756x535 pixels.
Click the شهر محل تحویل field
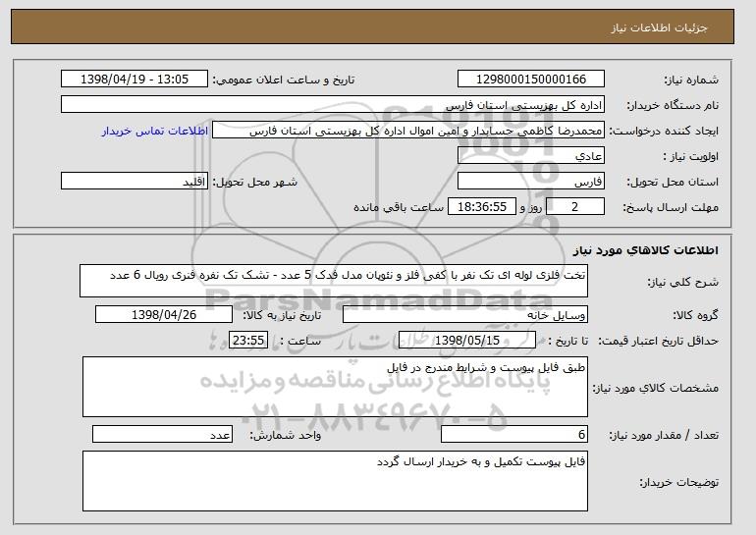pos(134,182)
